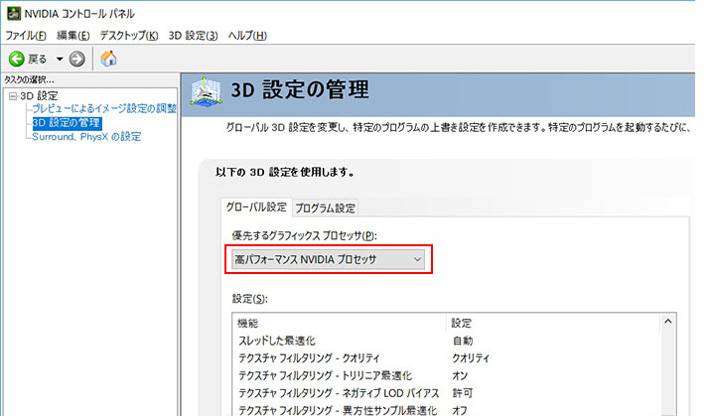Viewport: 710px width, 416px height.
Task: Collapse the 3D 設定 tree node
Action: point(13,96)
